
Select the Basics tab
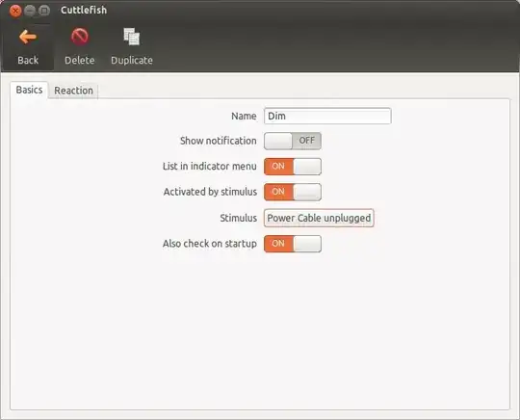click(29, 90)
